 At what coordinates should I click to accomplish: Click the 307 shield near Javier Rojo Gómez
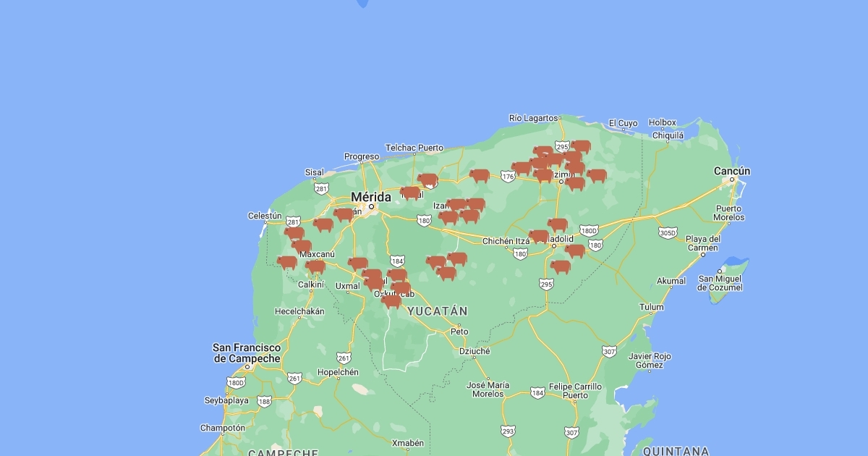pos(610,352)
